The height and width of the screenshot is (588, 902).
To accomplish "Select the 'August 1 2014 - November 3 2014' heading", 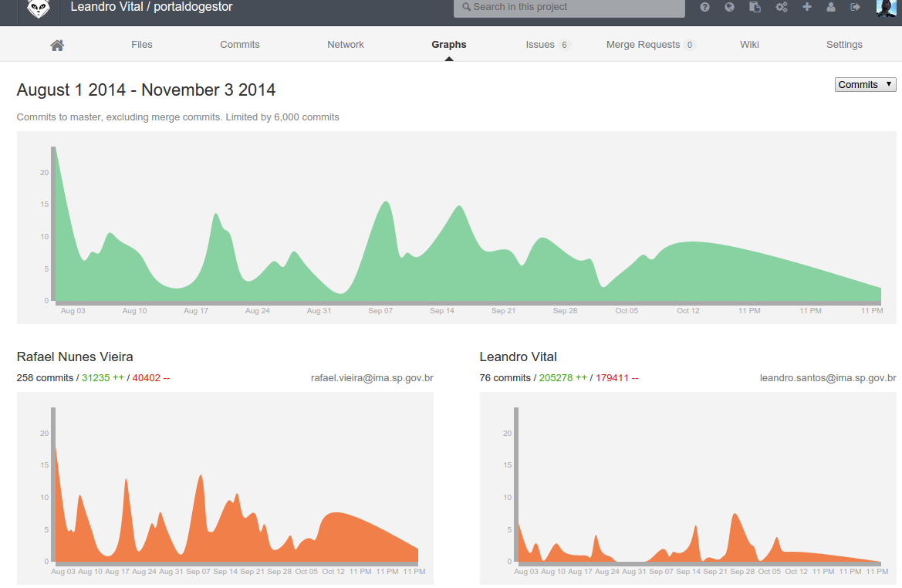I will tap(146, 90).
